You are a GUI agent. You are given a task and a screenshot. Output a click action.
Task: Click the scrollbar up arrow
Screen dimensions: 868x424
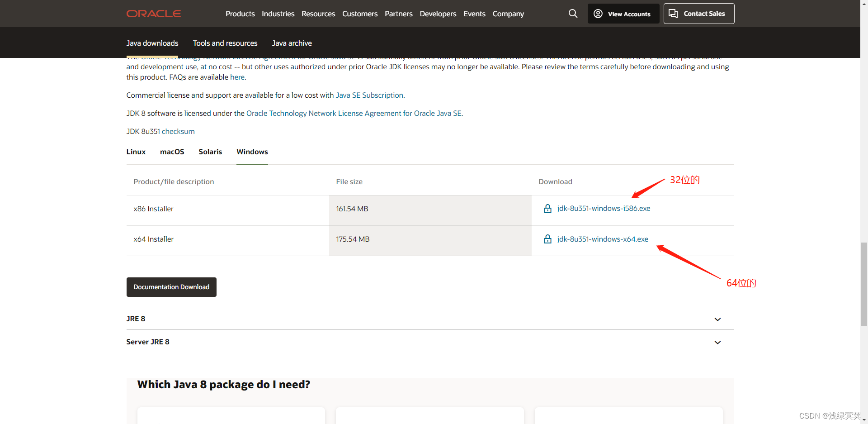[x=864, y=3]
